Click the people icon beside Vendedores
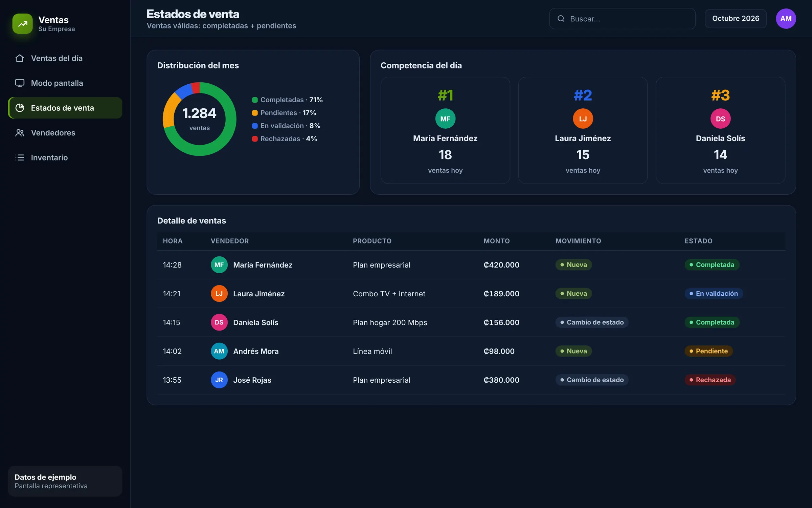 20,133
